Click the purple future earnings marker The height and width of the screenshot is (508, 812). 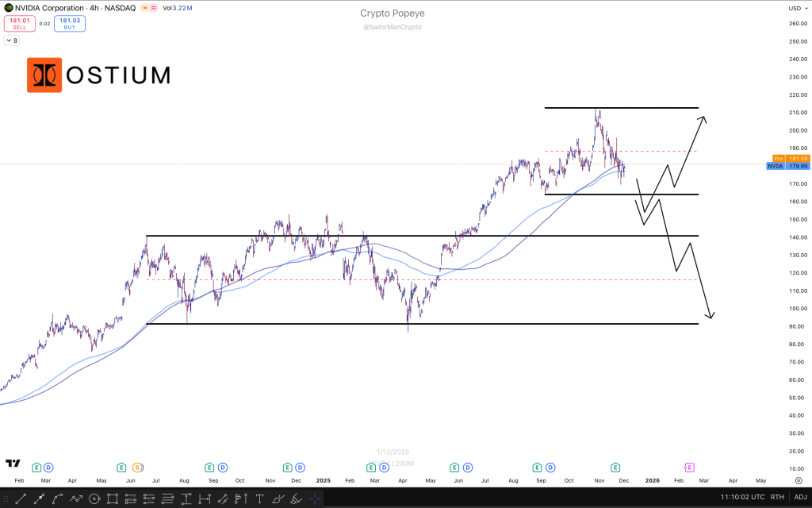tap(689, 468)
